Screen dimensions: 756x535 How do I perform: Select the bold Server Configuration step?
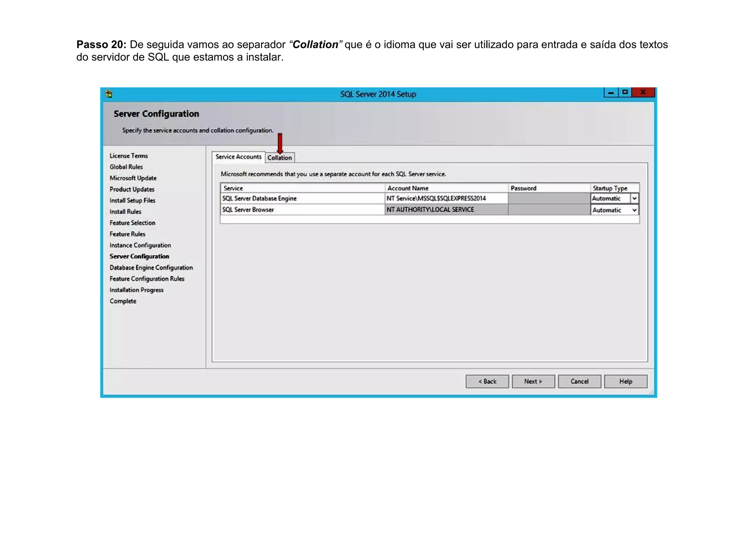[x=139, y=256]
